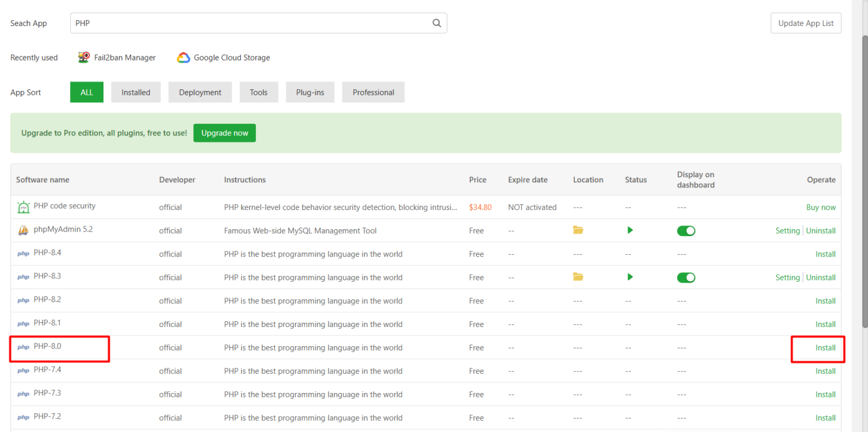Screen dimensions: 868x432
Task: Install PHP-7.2
Action: [x=825, y=418]
